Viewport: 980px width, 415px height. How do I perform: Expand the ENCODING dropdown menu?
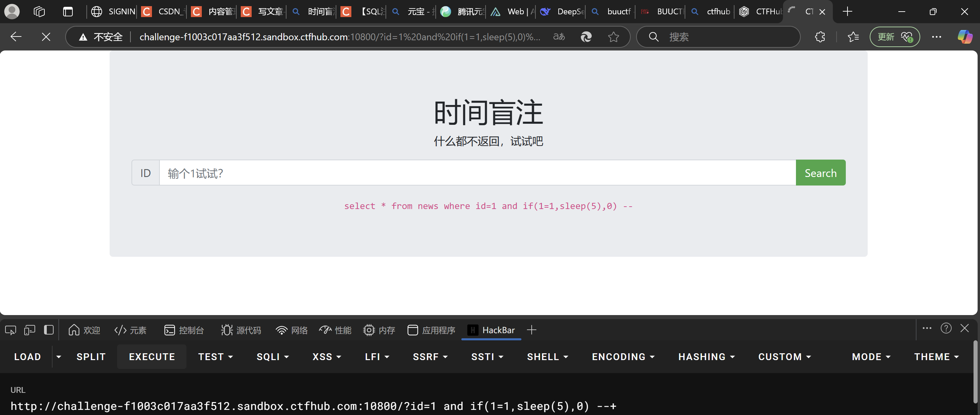[x=623, y=357]
